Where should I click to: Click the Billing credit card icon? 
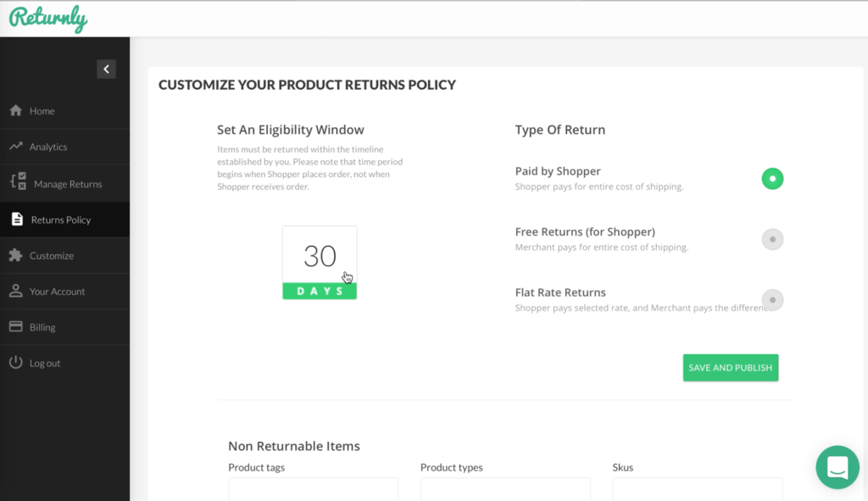point(15,327)
